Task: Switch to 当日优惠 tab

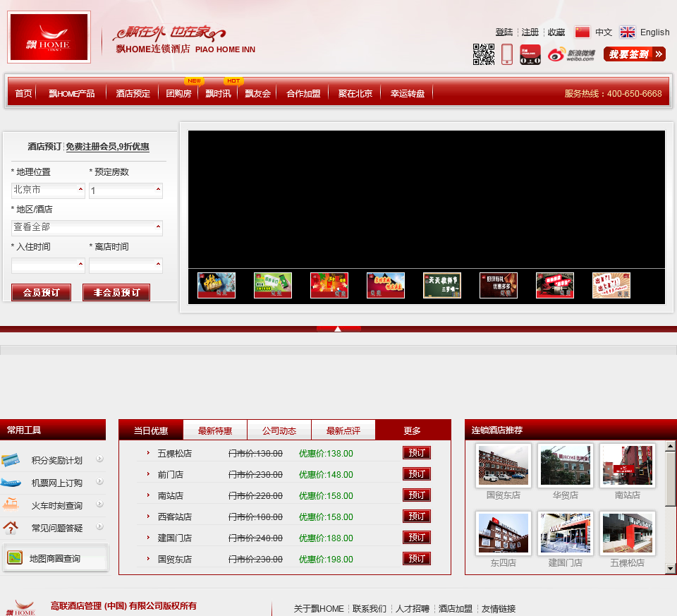Action: [x=151, y=430]
